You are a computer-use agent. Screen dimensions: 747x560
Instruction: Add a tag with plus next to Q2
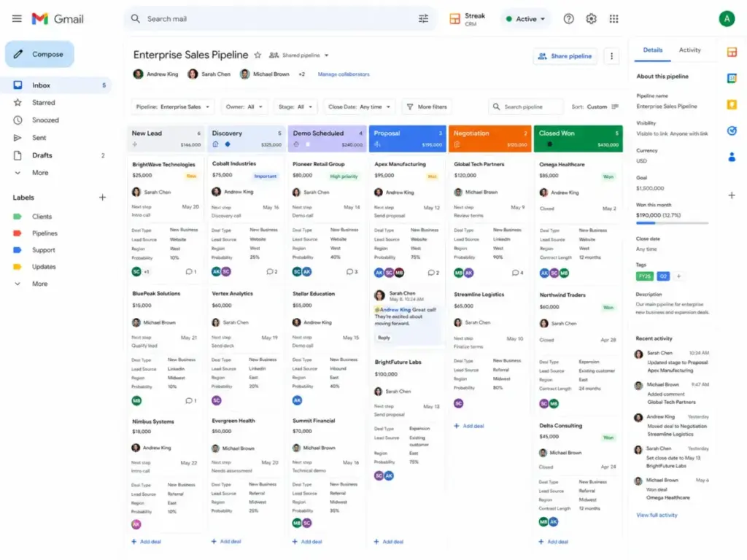tap(679, 276)
